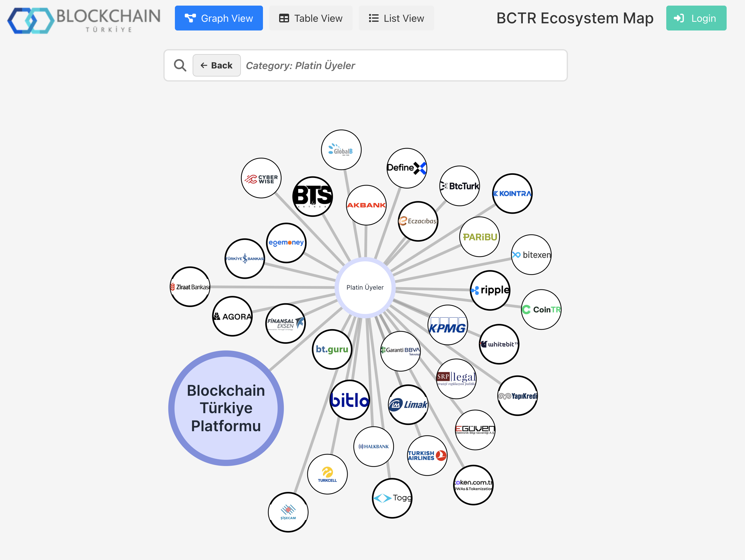Switch to List View
Viewport: 745px width, 560px height.
(396, 18)
